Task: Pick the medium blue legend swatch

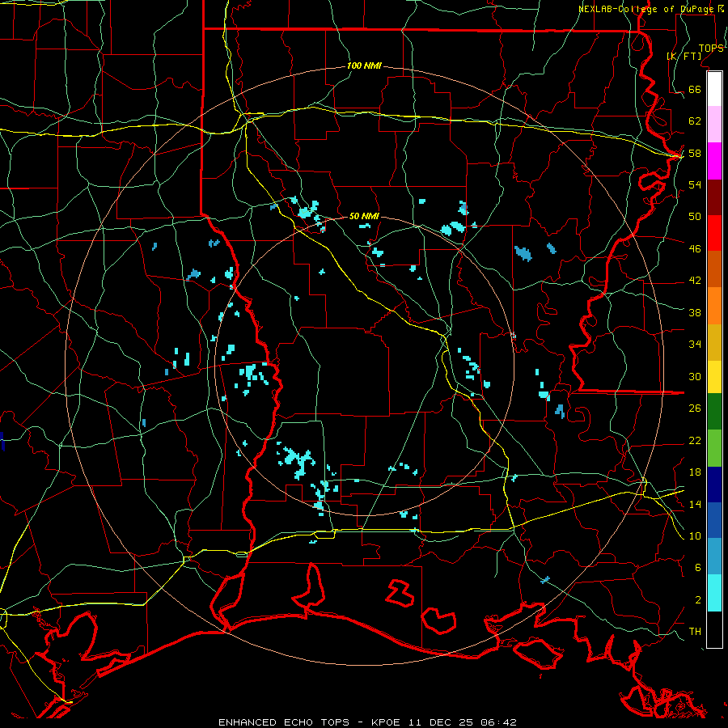Action: 714,520
